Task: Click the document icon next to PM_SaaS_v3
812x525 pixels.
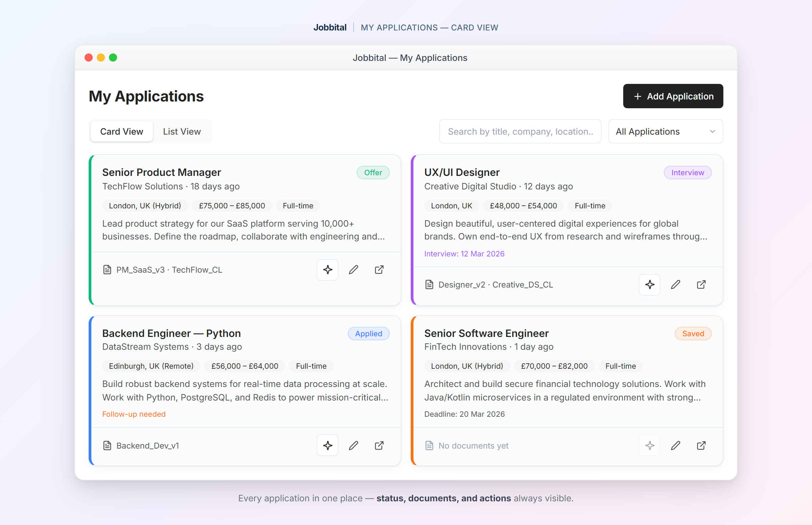Action: coord(107,269)
